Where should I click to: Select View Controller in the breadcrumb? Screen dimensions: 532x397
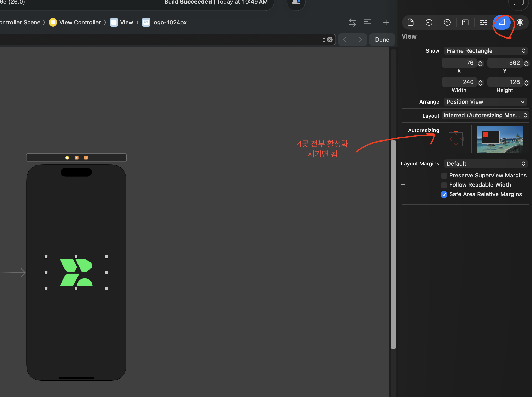pos(80,22)
